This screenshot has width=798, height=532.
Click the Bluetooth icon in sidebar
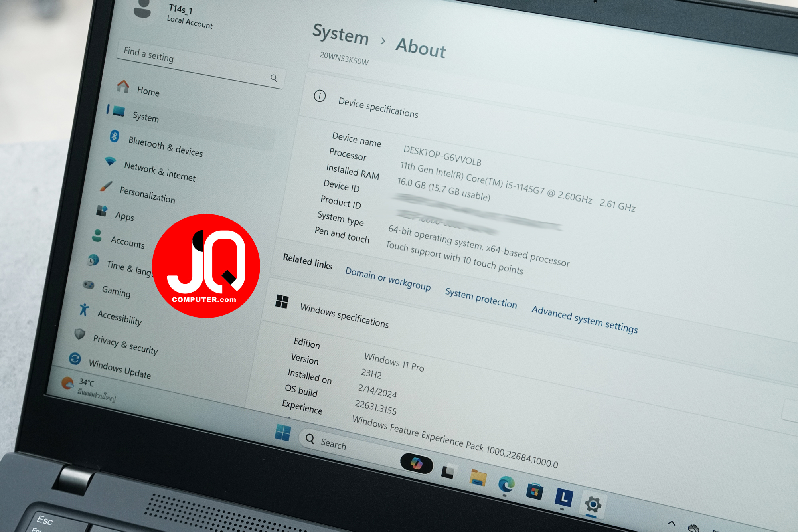[114, 136]
